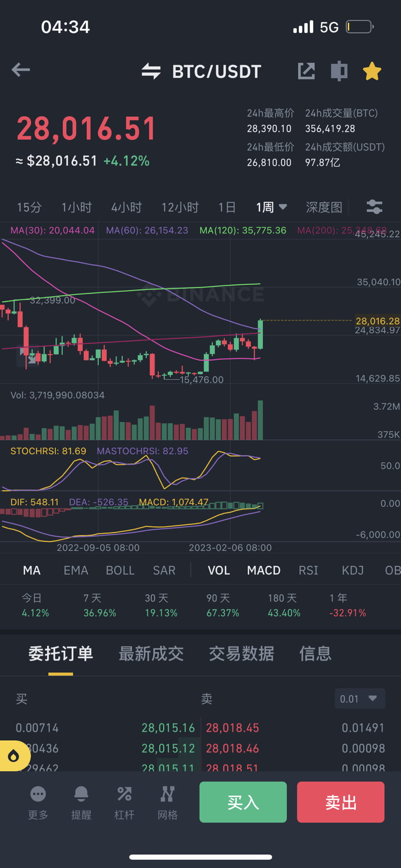Open the chart indicator settings sliders icon
Viewport: 401px width, 868px height.
pyautogui.click(x=374, y=207)
